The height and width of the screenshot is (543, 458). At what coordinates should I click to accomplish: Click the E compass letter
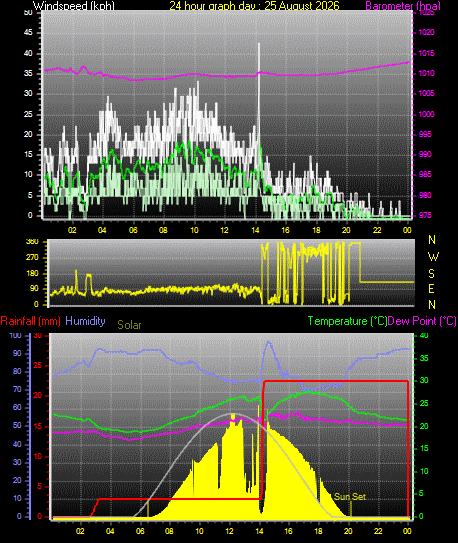(x=431, y=288)
